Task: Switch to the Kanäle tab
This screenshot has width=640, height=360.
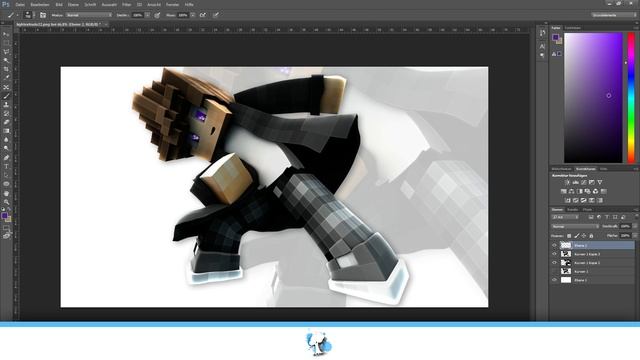Action: click(x=573, y=209)
